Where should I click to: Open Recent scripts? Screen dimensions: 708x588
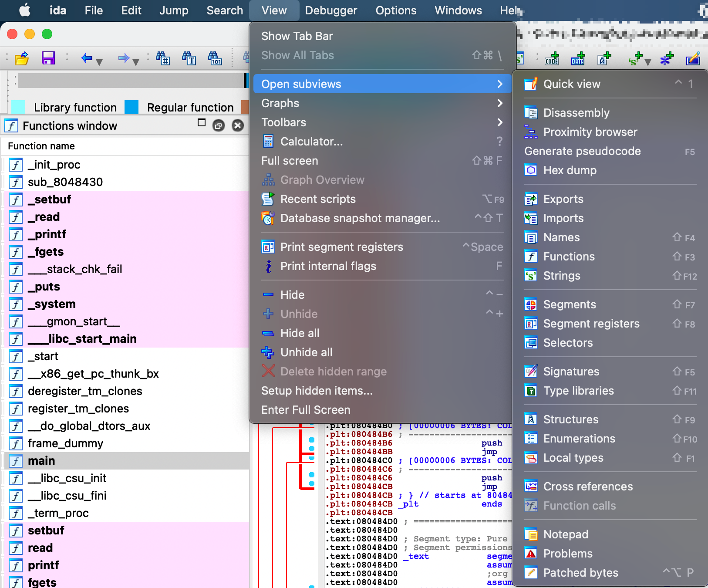382,199
